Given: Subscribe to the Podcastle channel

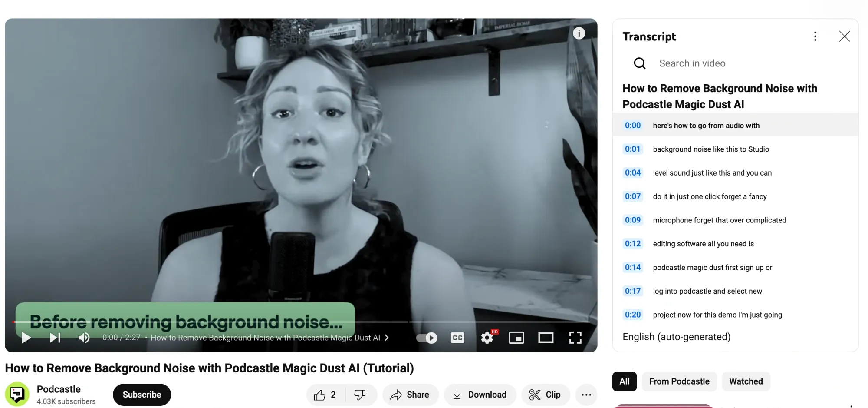Looking at the screenshot, I should [142, 395].
